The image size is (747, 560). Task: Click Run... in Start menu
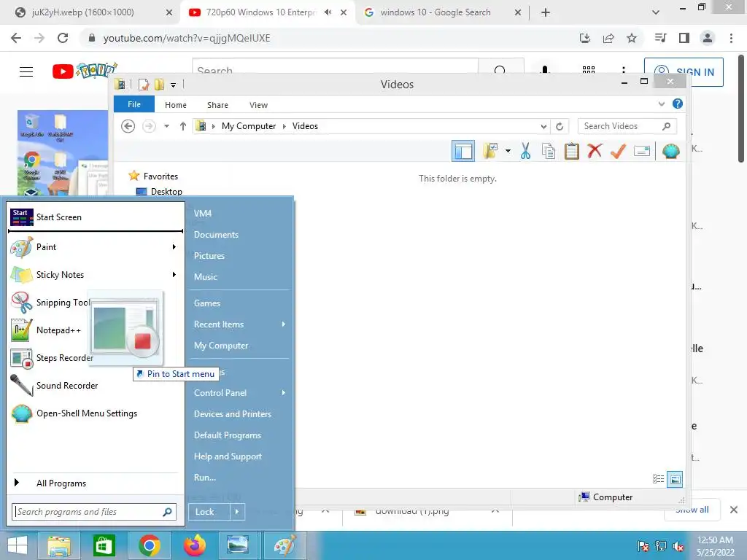point(205,478)
